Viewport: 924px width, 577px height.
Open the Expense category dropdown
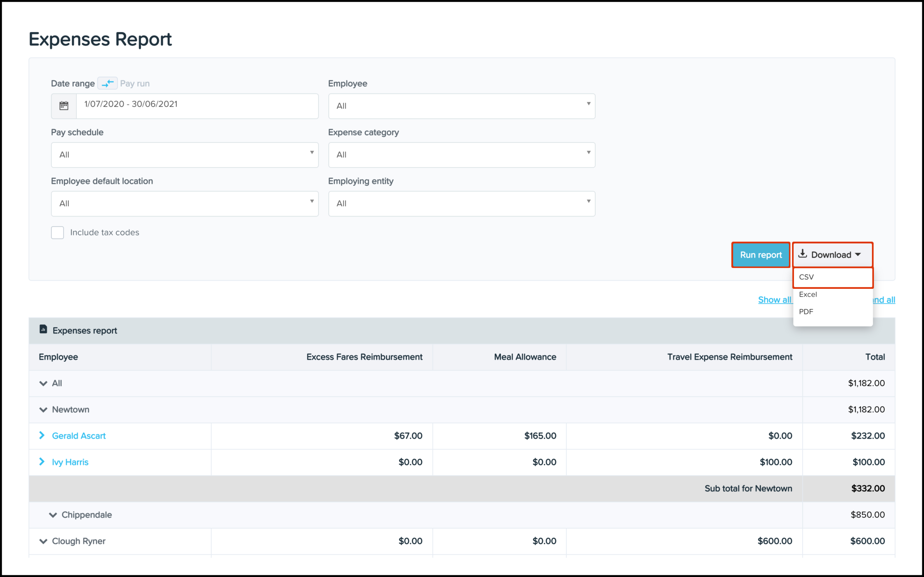pos(461,155)
